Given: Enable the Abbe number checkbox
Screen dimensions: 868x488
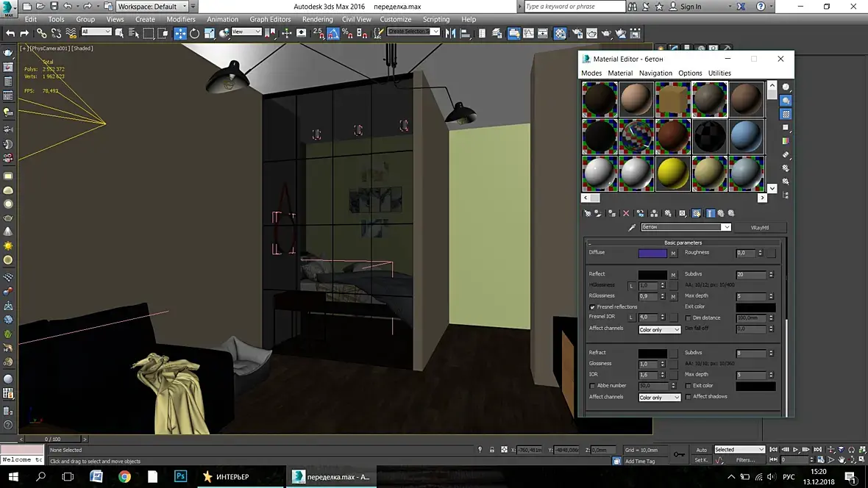Looking at the screenshot, I should (592, 386).
